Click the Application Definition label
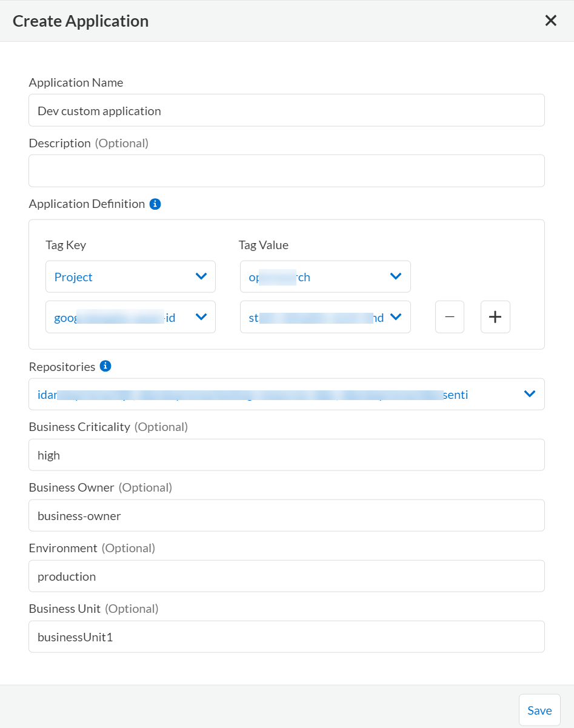The width and height of the screenshot is (574, 728). (x=87, y=204)
